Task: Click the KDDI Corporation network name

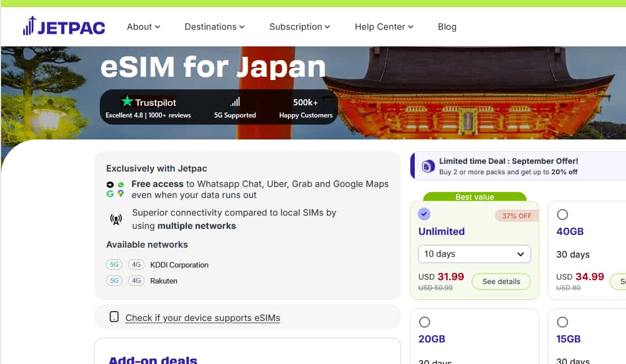Action: click(179, 265)
